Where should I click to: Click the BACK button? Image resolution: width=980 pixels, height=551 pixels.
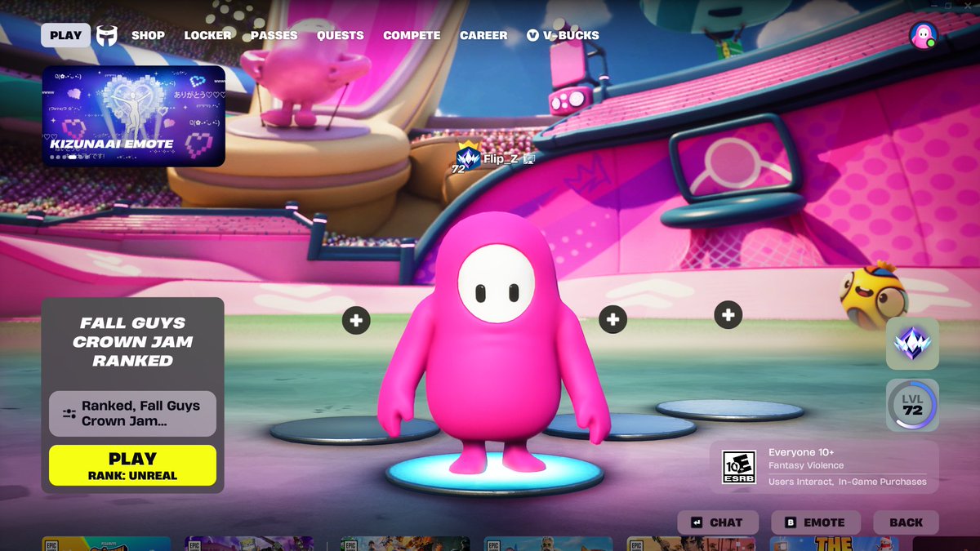(906, 522)
